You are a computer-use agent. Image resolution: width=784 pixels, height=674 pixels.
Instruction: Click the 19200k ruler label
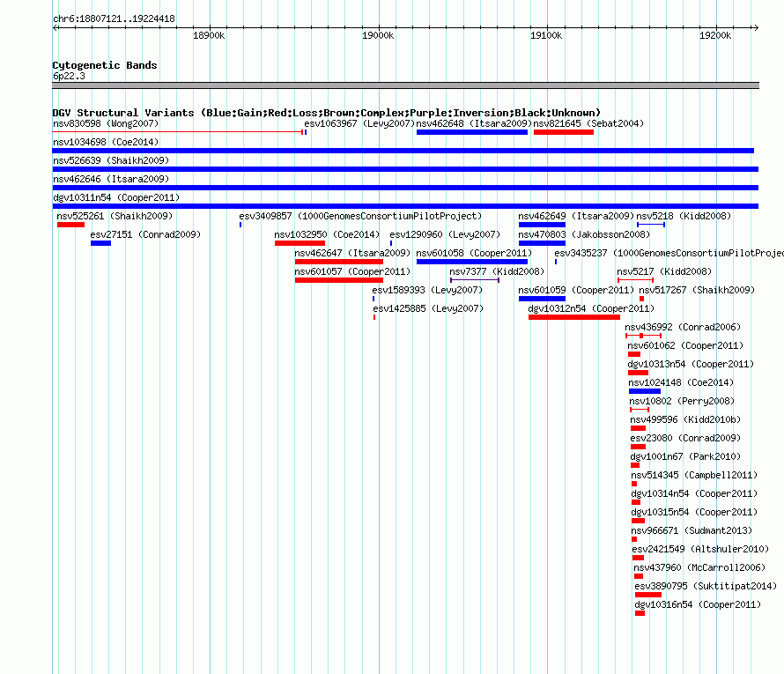click(x=715, y=35)
